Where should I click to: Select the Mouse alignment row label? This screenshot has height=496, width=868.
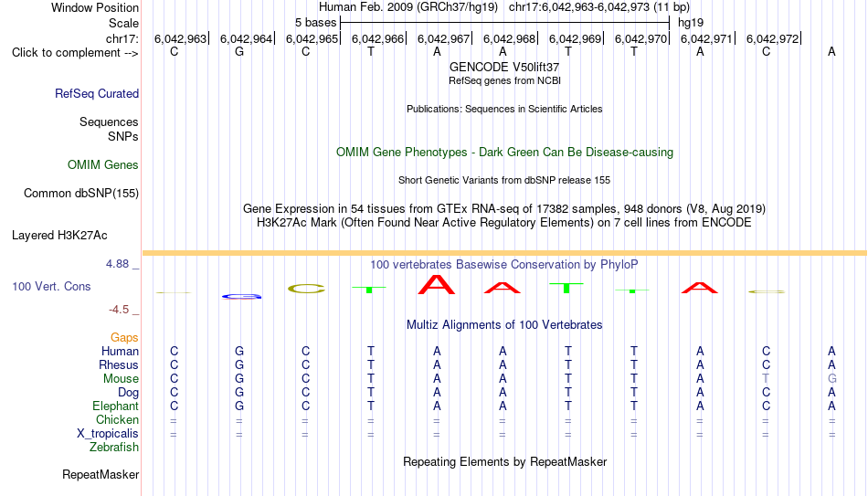(121, 379)
